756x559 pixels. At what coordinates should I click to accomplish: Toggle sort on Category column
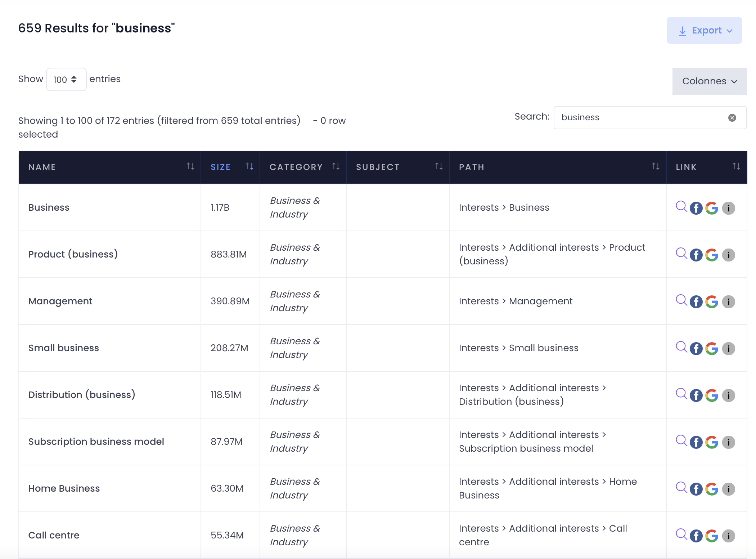(x=336, y=166)
